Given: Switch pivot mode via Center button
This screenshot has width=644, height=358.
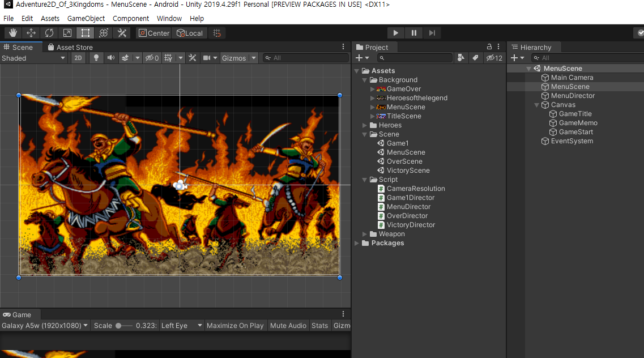Looking at the screenshot, I should [x=154, y=33].
